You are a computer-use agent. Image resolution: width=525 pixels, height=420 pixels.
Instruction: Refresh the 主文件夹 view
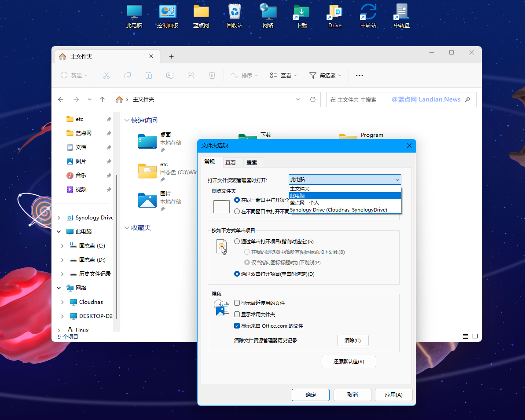tap(313, 99)
